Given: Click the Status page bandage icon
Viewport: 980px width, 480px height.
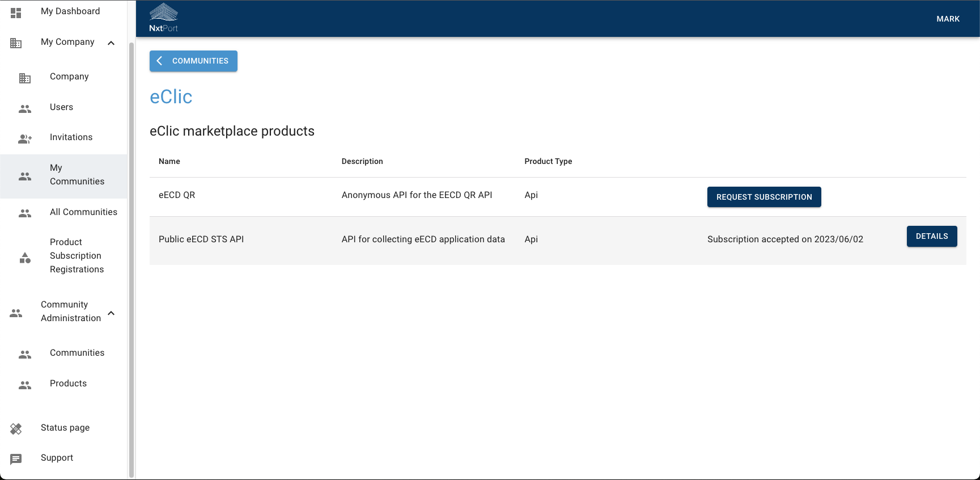Looking at the screenshot, I should (16, 429).
